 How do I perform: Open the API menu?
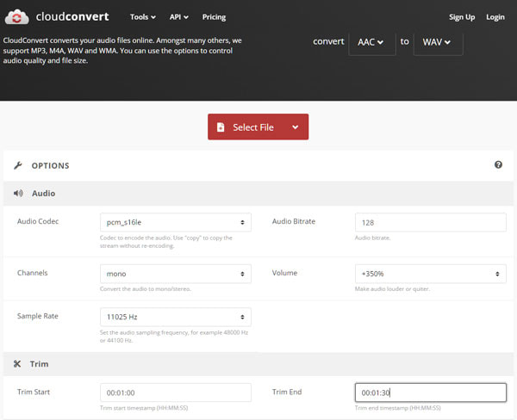point(178,17)
